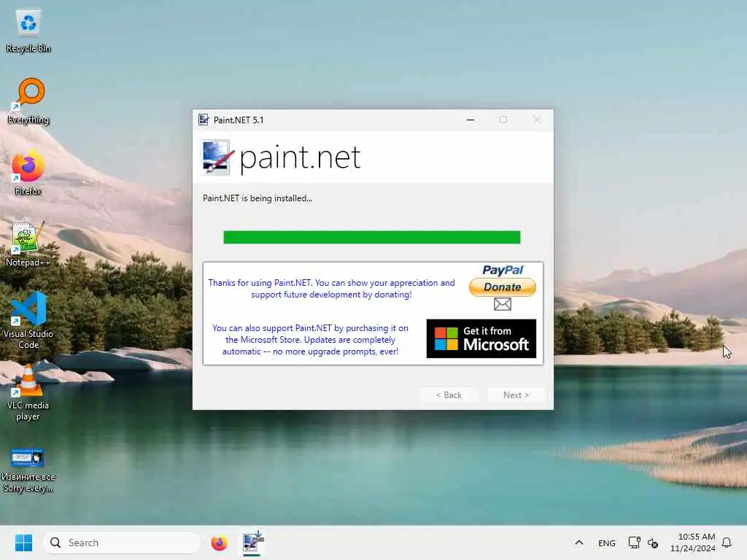The height and width of the screenshot is (560, 747).
Task: Click the muted volume tray icon
Action: coord(653,542)
